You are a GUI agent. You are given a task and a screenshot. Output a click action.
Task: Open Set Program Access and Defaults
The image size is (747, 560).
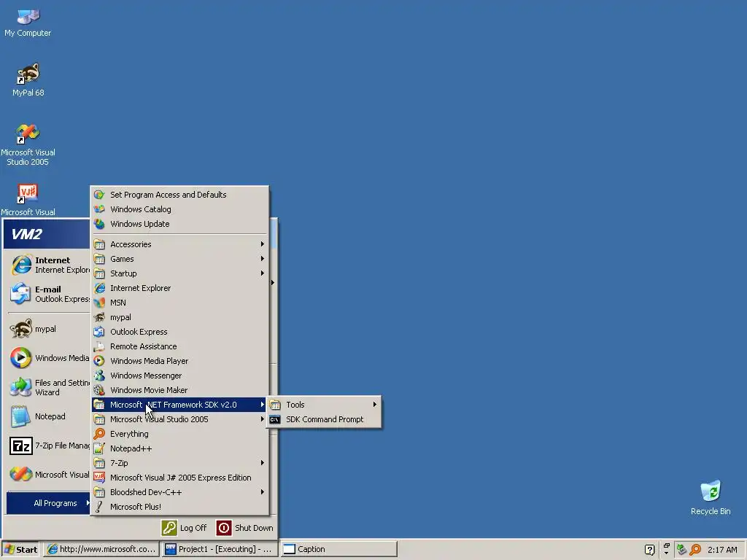(180, 195)
